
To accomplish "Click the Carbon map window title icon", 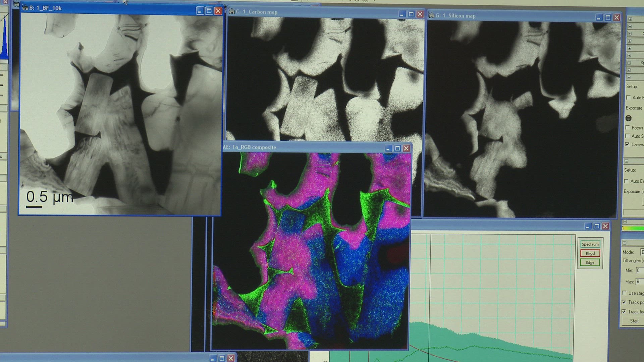I will click(231, 12).
